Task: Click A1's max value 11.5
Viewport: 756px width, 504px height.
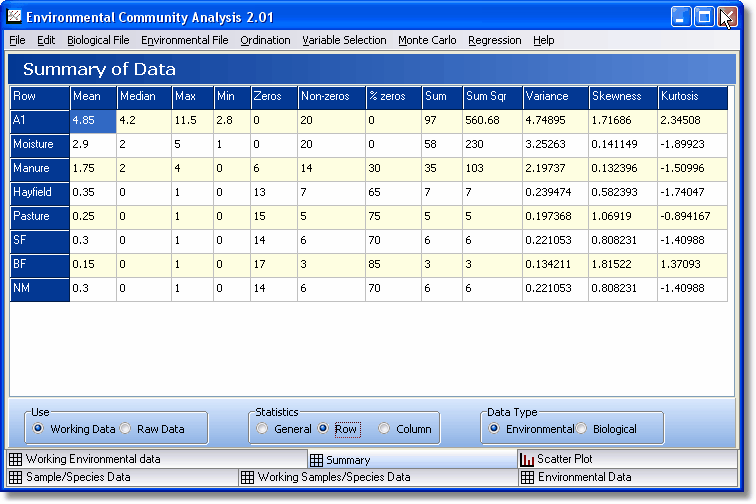Action: 192,122
